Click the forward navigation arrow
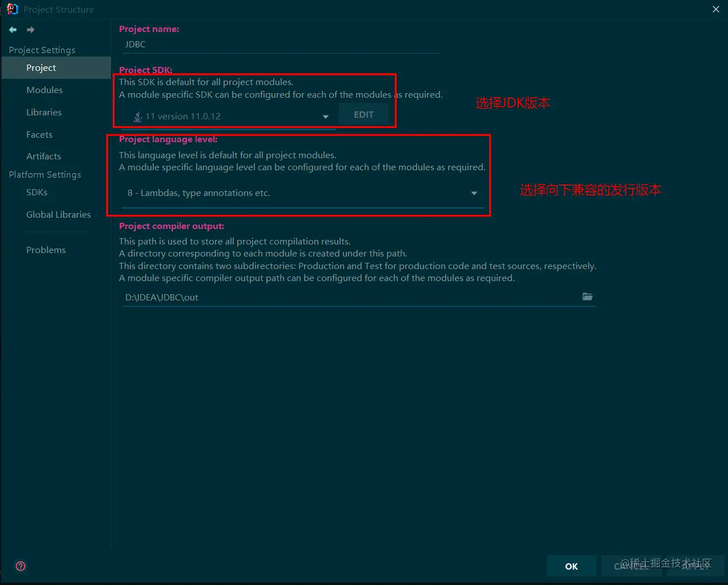Image resolution: width=728 pixels, height=585 pixels. tap(31, 30)
